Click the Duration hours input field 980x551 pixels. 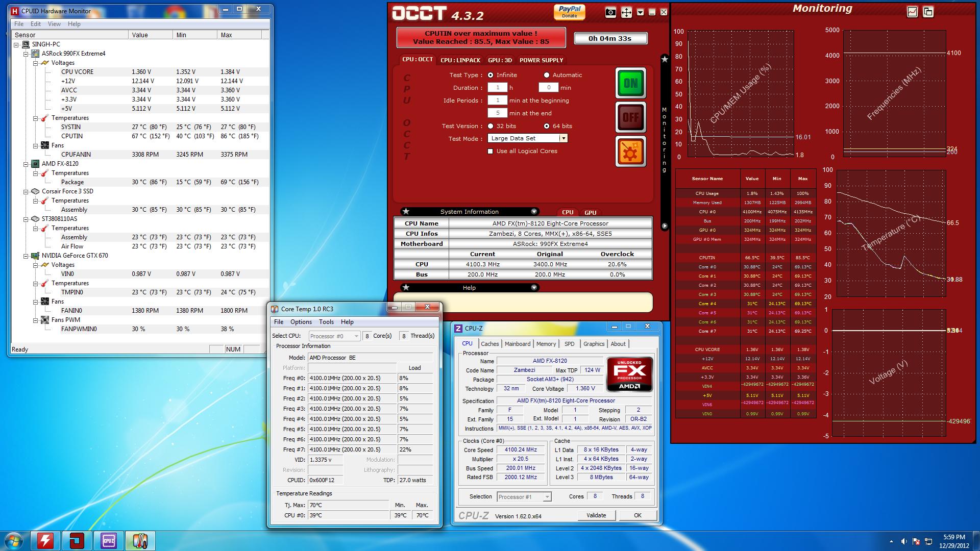coord(498,88)
